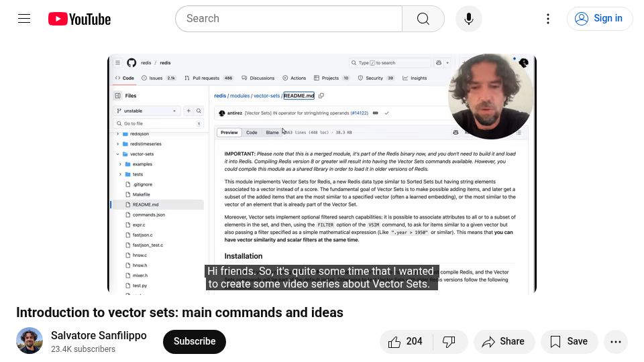644x362 pixels.
Task: Select the Issues tab in the video
Action: tap(158, 78)
